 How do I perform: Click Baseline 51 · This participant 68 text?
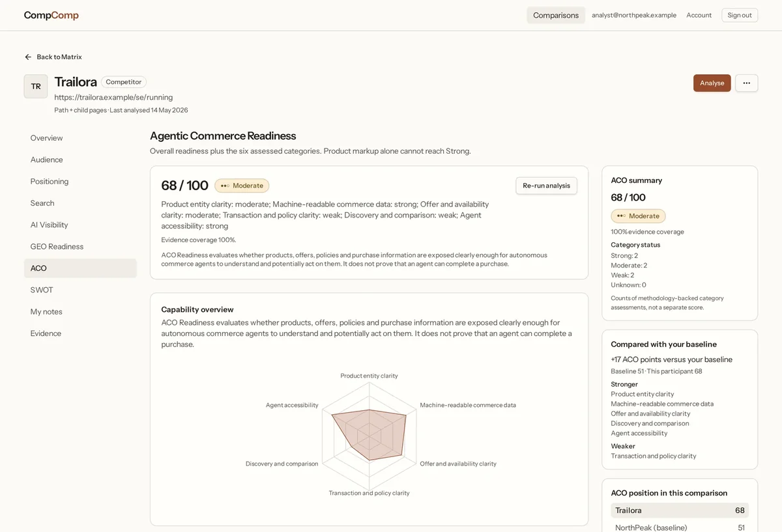coord(656,371)
